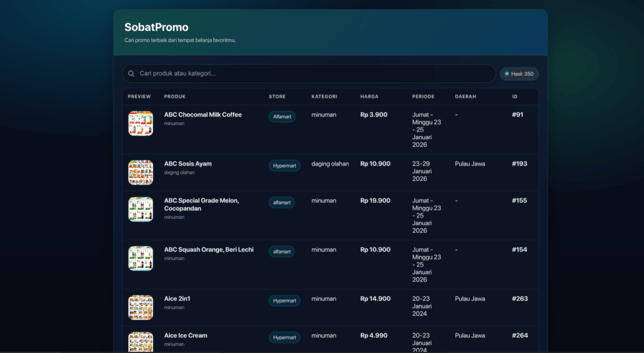
Task: Click ID #91 in the first row
Action: pyautogui.click(x=518, y=115)
